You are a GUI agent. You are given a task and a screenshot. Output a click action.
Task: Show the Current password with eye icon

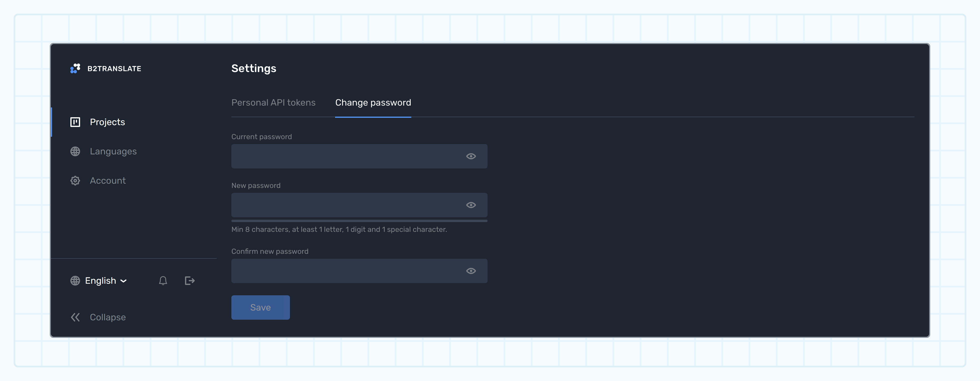coord(471,156)
